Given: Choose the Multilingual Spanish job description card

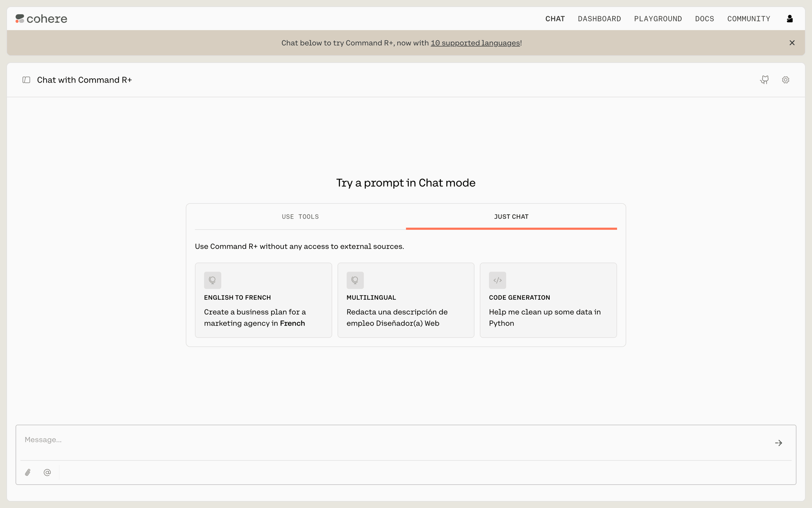Looking at the screenshot, I should tap(406, 300).
